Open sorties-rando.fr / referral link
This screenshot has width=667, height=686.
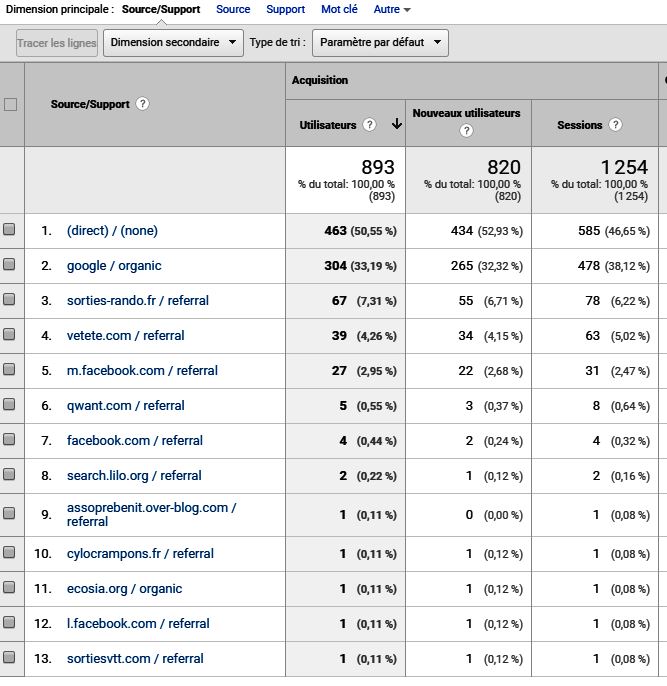point(138,301)
